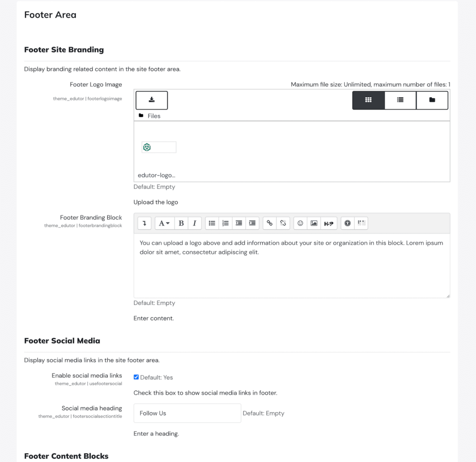Disable social media links in footer

(x=136, y=377)
